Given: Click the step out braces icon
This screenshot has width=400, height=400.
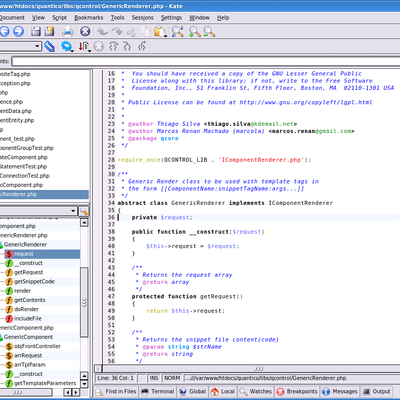Looking at the screenshot, I should point(142,46).
